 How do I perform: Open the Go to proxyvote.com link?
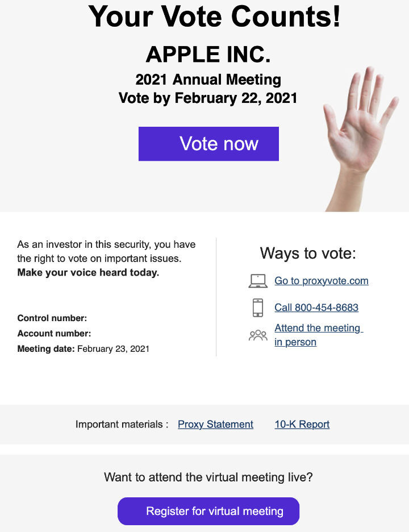click(x=321, y=281)
